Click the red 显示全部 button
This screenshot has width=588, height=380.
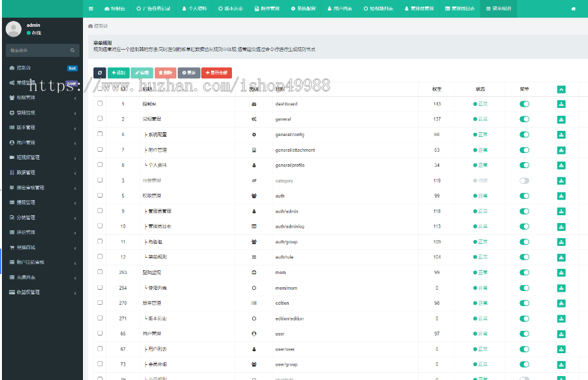click(216, 73)
